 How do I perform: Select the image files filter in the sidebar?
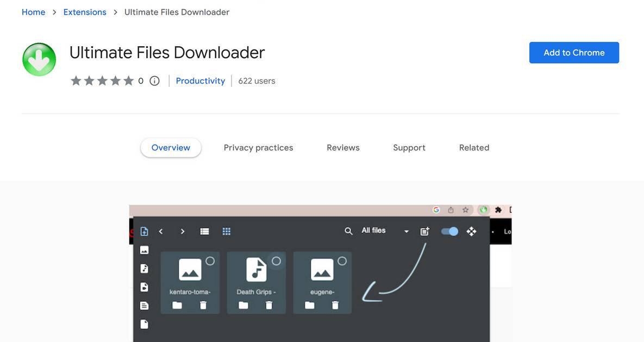click(x=143, y=250)
